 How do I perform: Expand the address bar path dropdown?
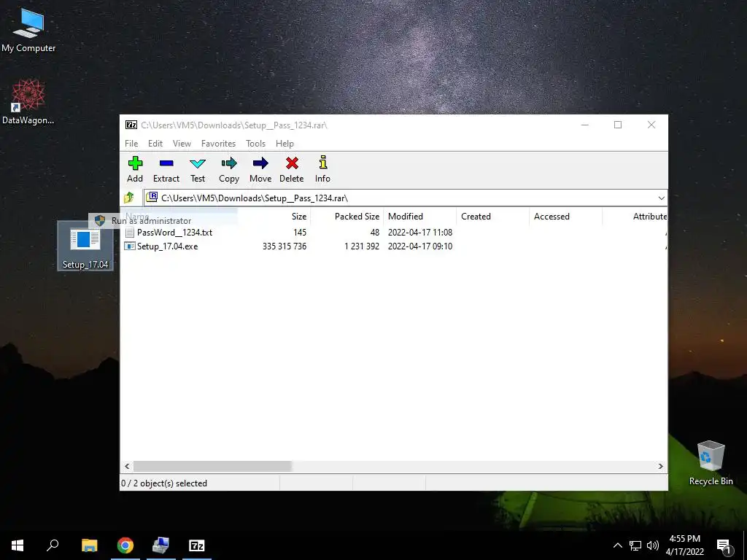661,198
